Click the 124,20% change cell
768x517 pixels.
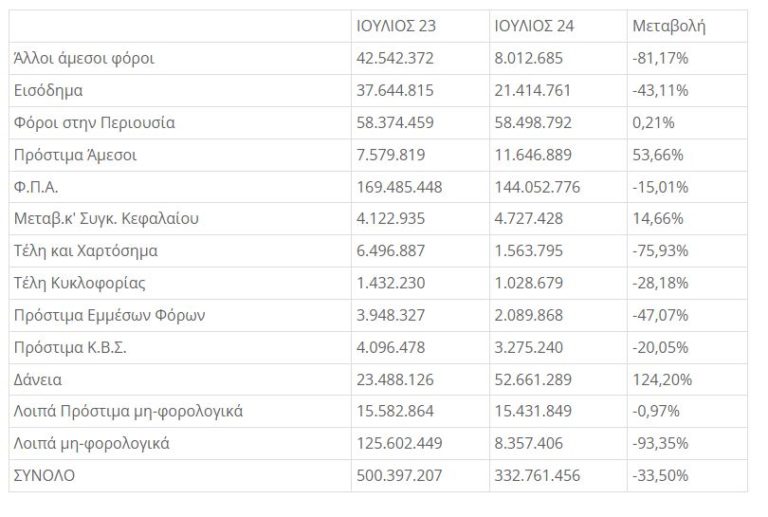point(658,379)
